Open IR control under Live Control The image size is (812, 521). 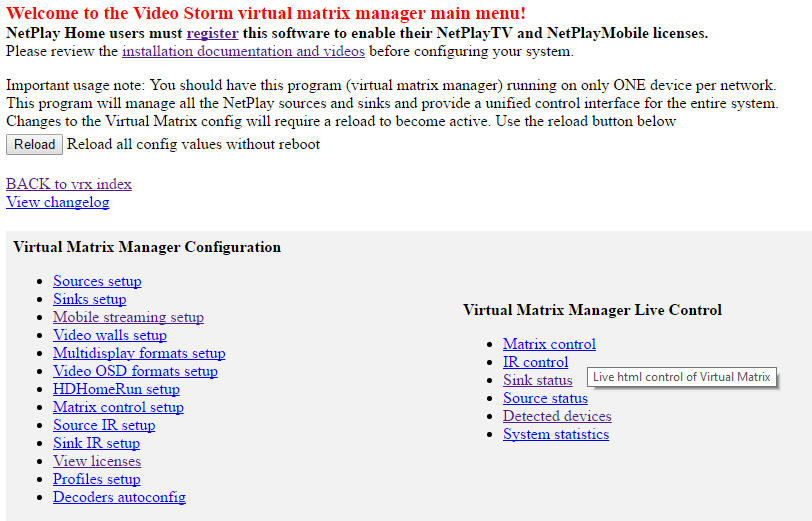pyautogui.click(x=535, y=362)
